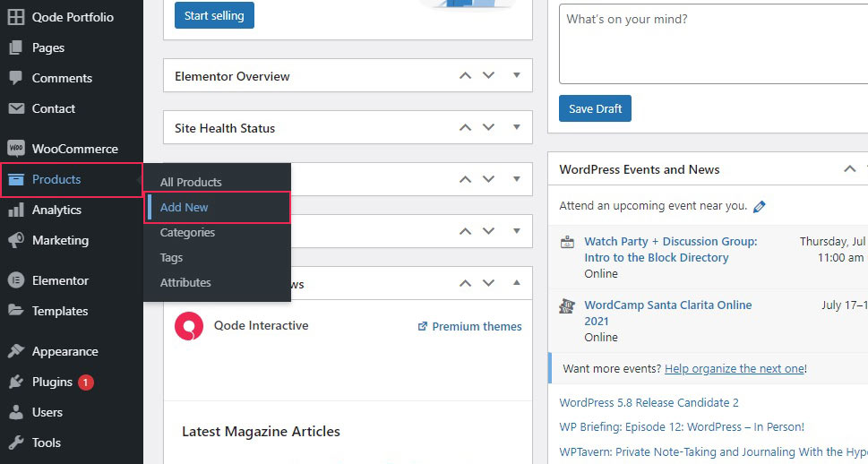The width and height of the screenshot is (868, 464).
Task: Expand the panel beside Categories submenu
Action: click(517, 231)
